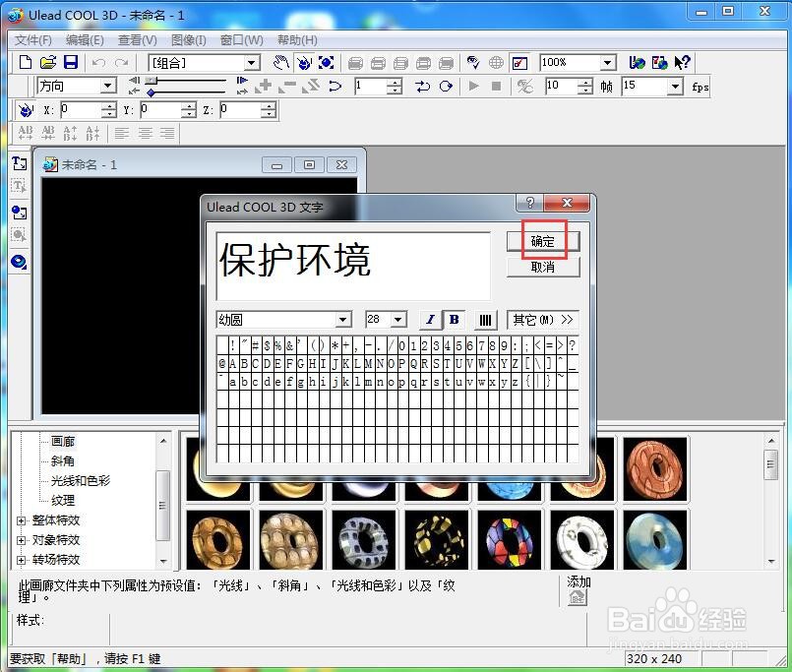
Task: Click the vertical bars text direction button
Action: point(485,320)
